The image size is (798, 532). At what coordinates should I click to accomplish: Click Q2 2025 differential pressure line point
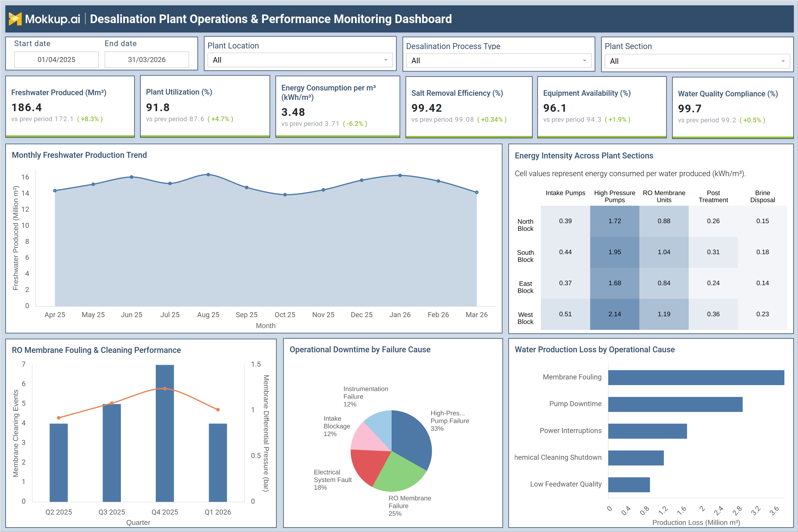[59, 418]
